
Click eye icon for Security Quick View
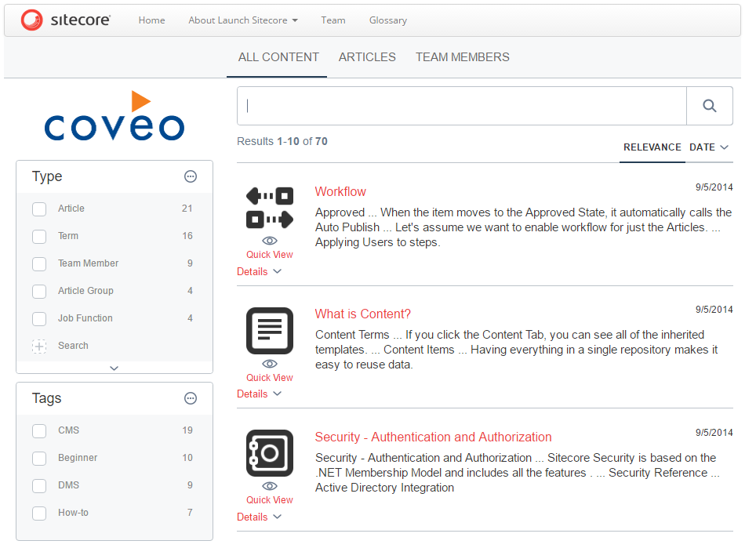click(x=270, y=486)
